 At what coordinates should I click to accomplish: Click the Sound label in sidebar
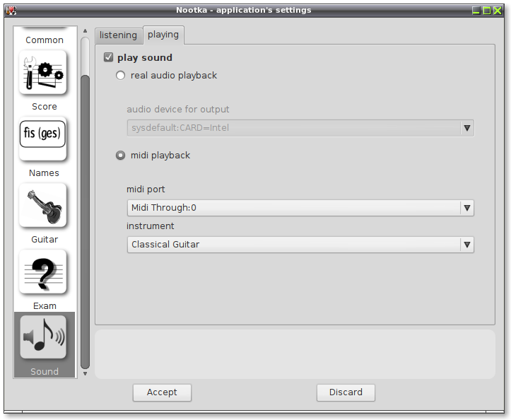(x=45, y=372)
